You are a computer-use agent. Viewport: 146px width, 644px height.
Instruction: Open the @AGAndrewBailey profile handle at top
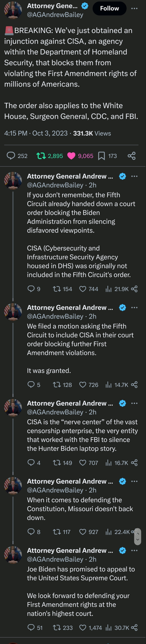[55, 15]
